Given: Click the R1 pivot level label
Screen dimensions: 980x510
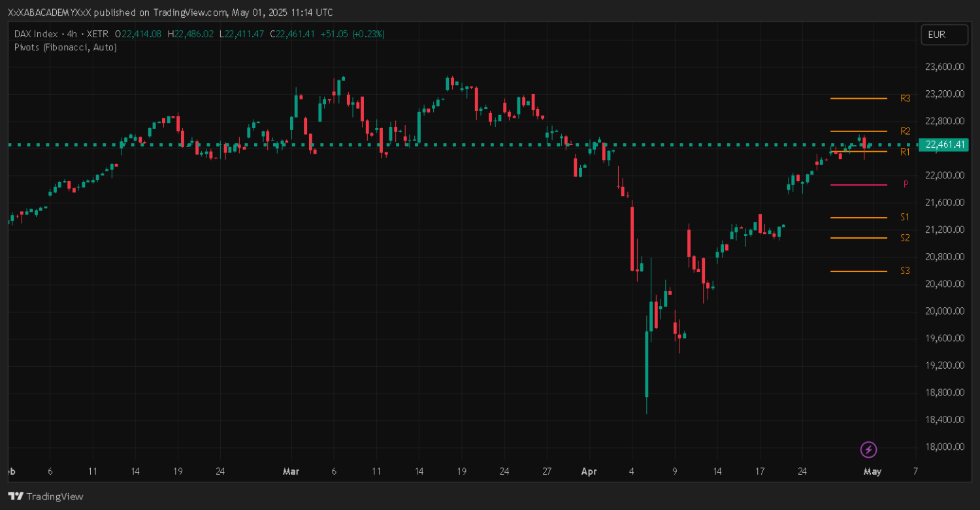Looking at the screenshot, I should click(x=905, y=152).
